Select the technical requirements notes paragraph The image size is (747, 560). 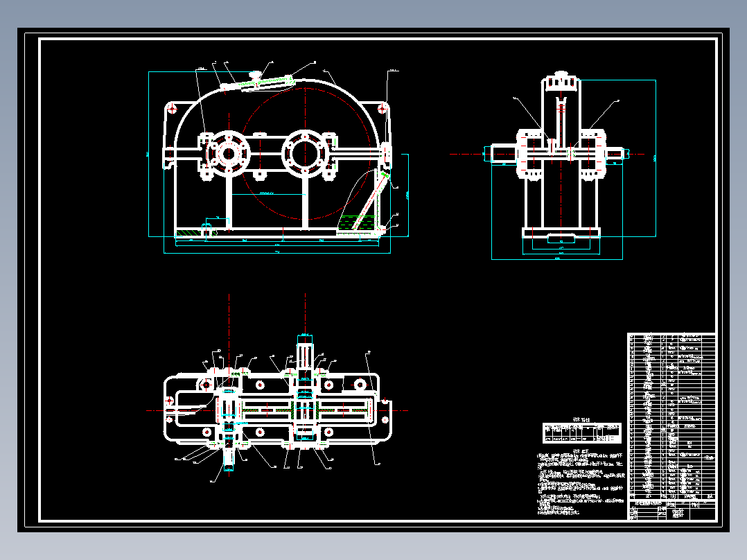tap(581, 482)
